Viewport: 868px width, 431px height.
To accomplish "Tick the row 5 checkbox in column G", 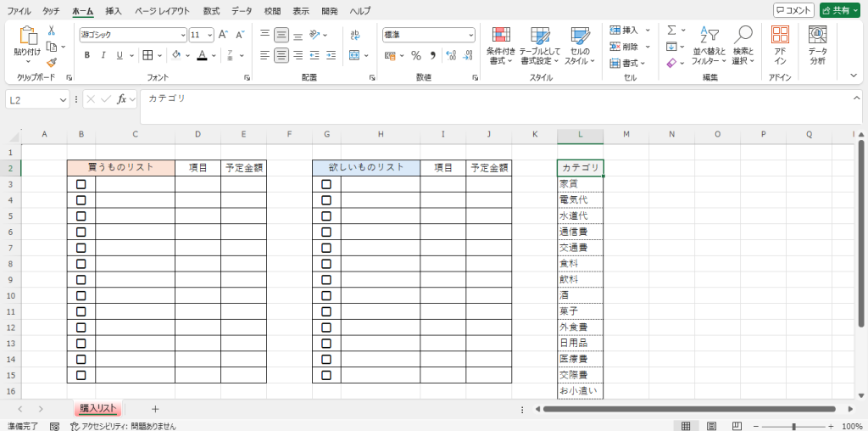I will (x=326, y=216).
